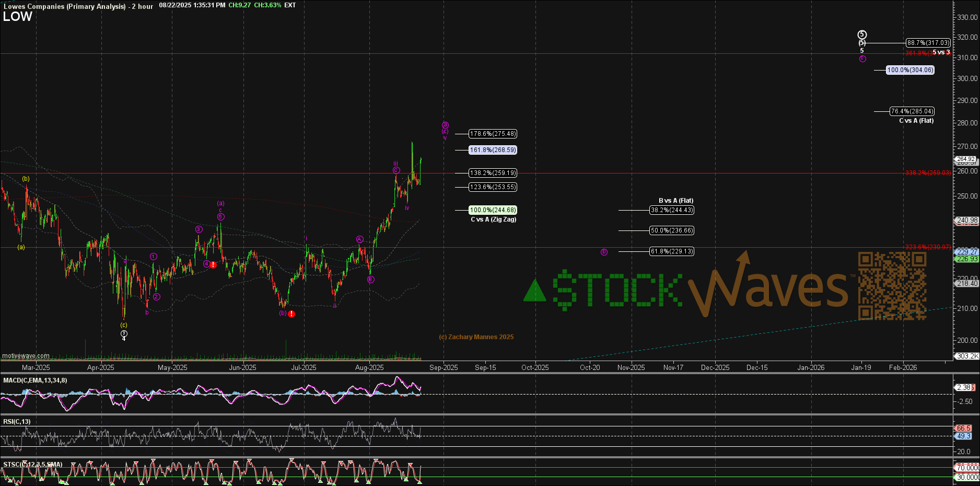980x486 pixels.
Task: Click the magenta iv wave label
Action: point(407,208)
